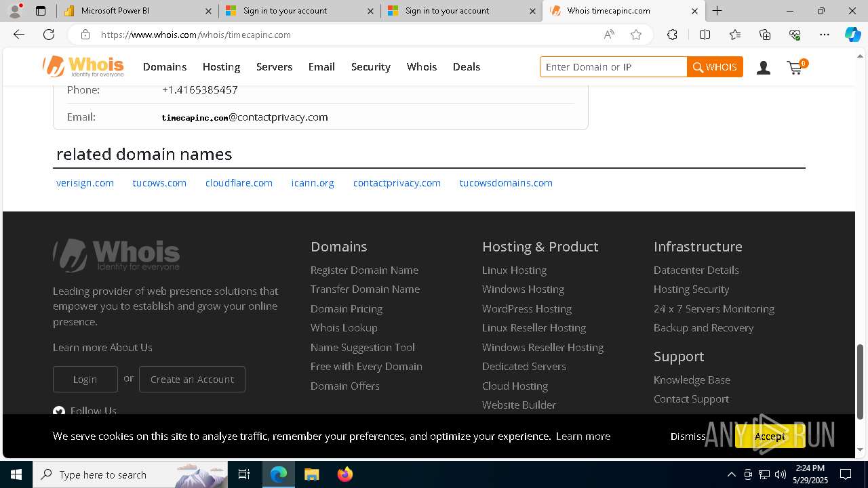Open the Learn more About Us link
The height and width of the screenshot is (488, 868).
point(102,347)
